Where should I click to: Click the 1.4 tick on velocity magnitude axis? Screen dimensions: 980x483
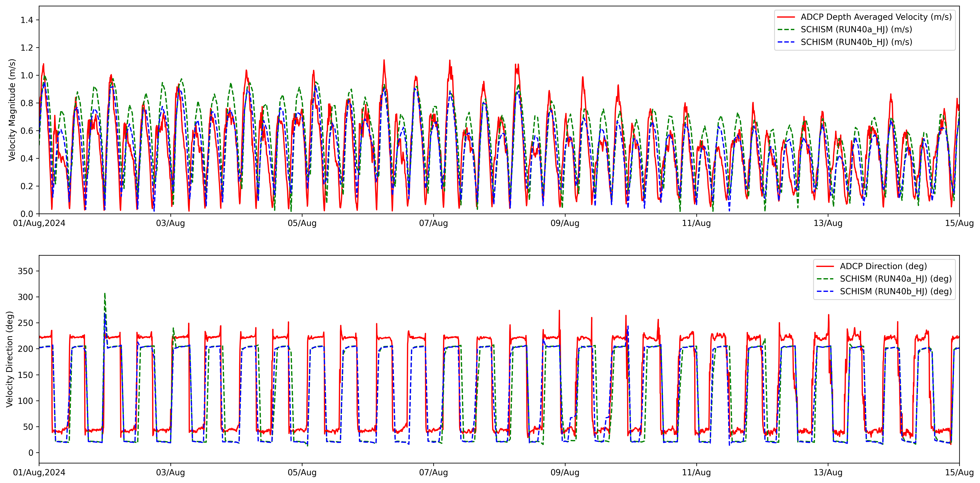pos(27,20)
